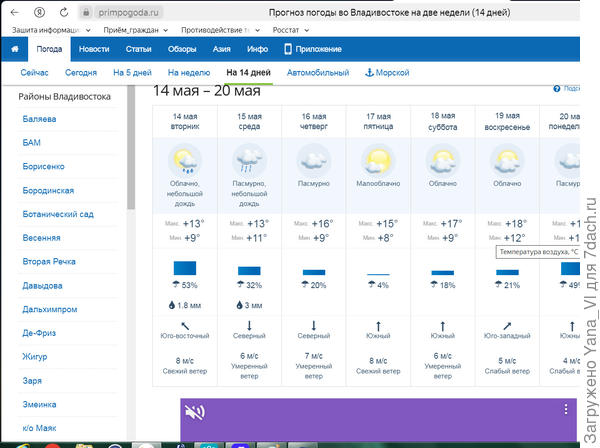This screenshot has height=448, width=600.
Task: Reload the page with the refresh icon
Action: coord(62,14)
